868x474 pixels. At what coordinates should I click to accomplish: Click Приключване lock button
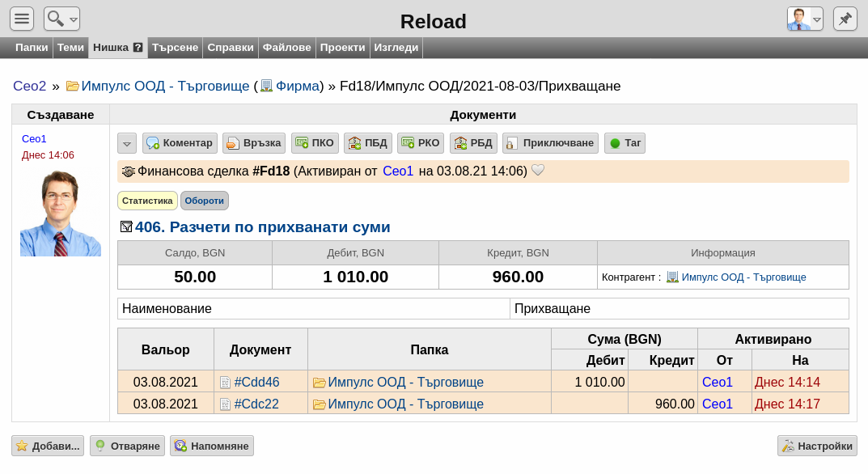551,143
